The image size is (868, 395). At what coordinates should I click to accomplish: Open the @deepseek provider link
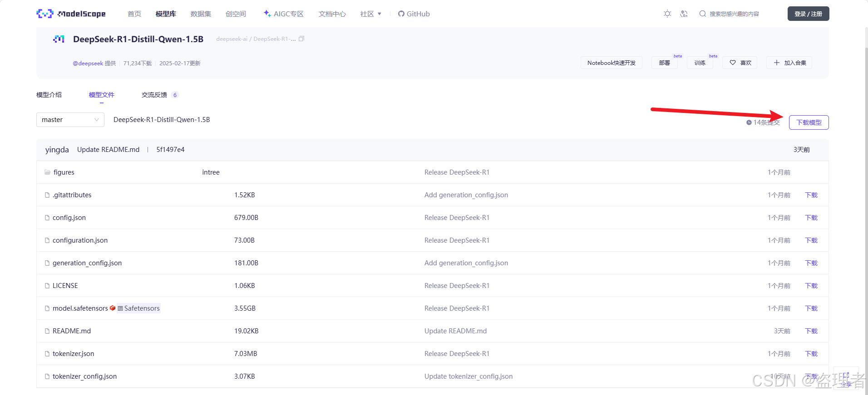[88, 63]
